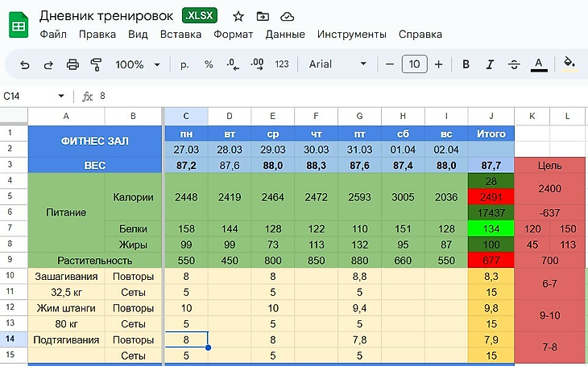
Task: Toggle bold formatting
Action: 466,64
